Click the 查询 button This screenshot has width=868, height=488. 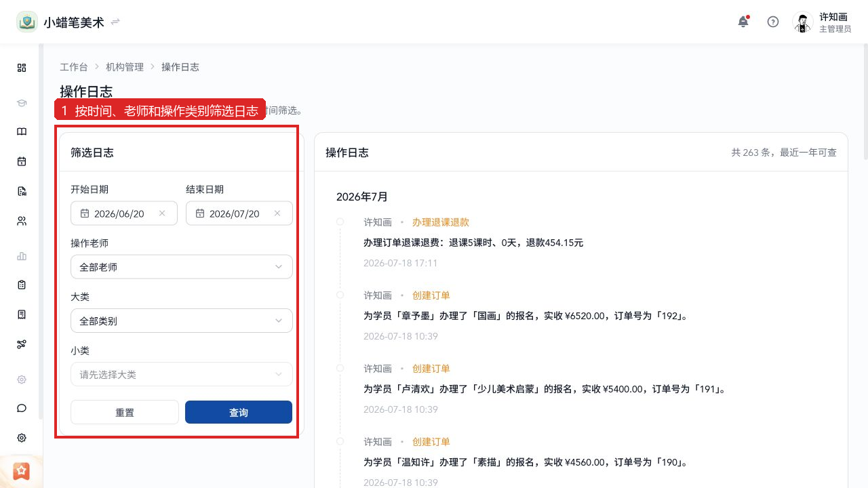point(239,412)
